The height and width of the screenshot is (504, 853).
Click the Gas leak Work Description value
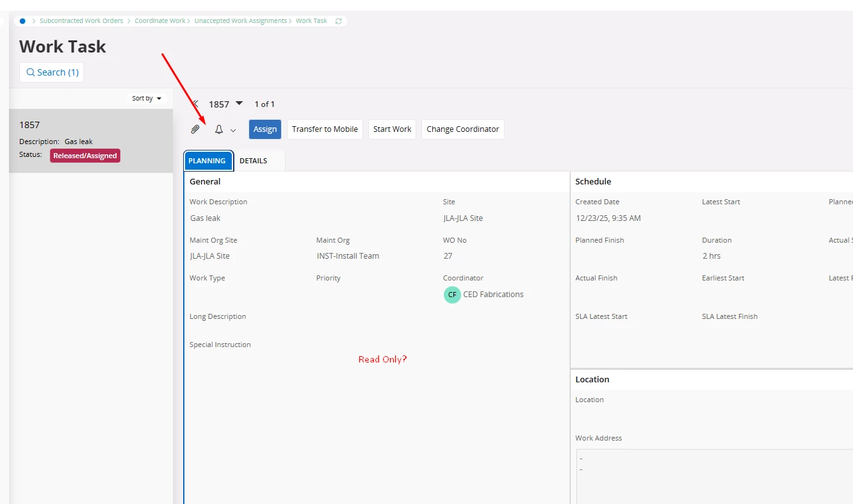[206, 218]
